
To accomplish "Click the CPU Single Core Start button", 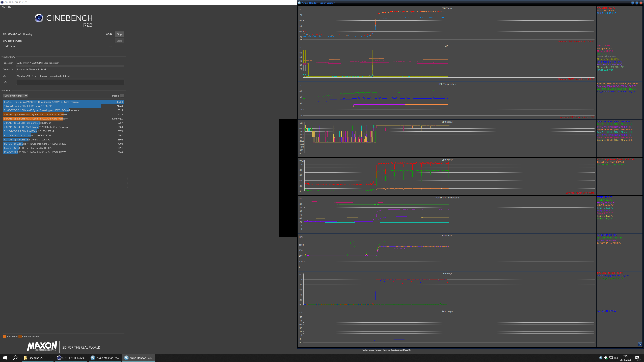I will 119,41.
